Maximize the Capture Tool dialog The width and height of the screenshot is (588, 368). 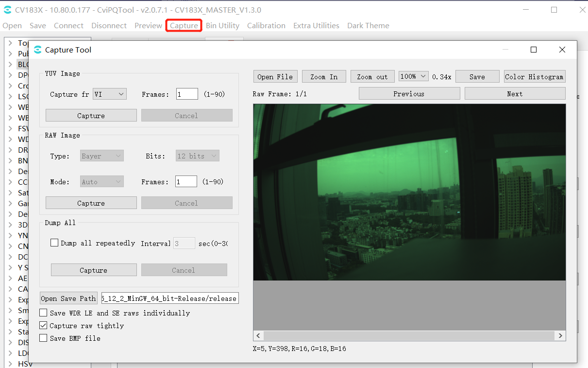pos(534,50)
